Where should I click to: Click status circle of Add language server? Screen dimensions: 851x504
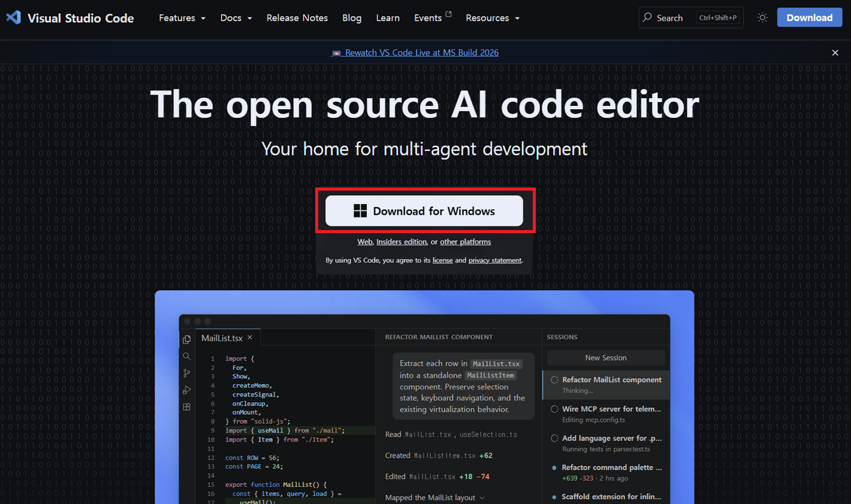pos(554,439)
